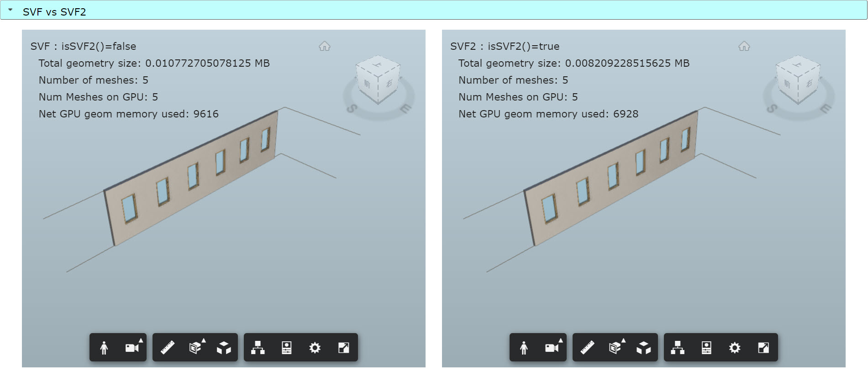Select the Measure ruler tool in SVF viewer
Screen dimensions: 868x382
[168, 348]
